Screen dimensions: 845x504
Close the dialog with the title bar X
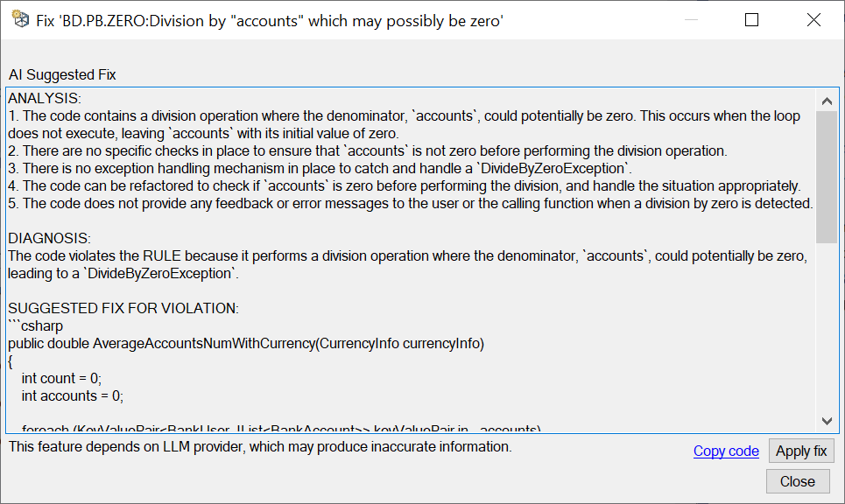click(x=813, y=20)
